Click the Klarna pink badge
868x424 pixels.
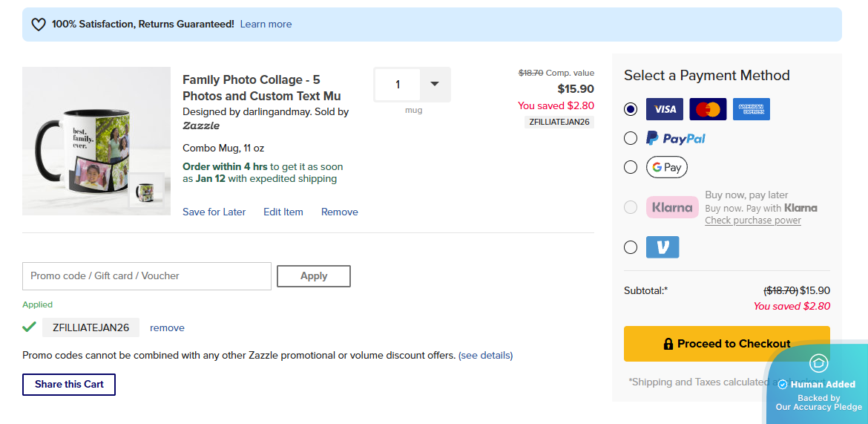pyautogui.click(x=672, y=207)
